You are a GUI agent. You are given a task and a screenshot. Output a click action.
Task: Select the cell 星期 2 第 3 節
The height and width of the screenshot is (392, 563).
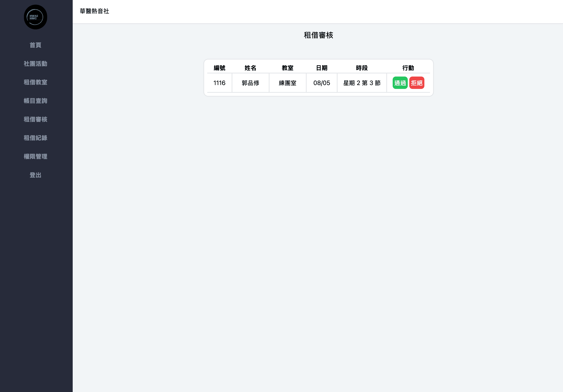point(362,83)
